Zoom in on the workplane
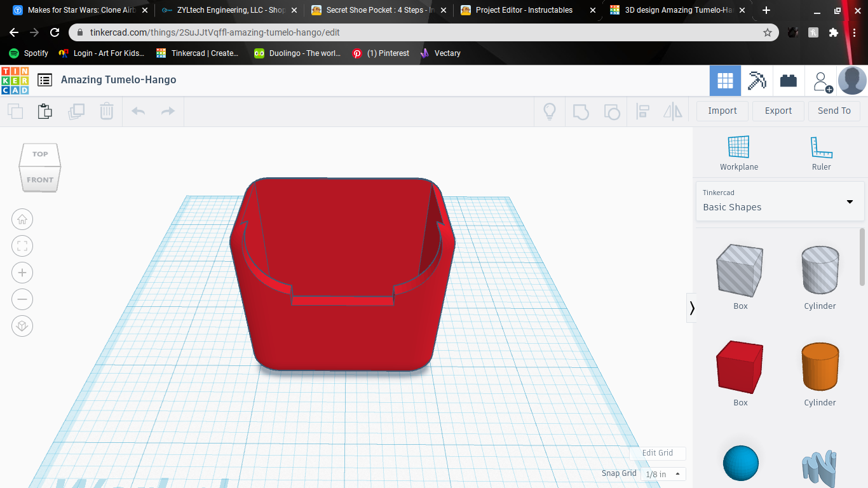This screenshot has height=488, width=868. click(22, 273)
